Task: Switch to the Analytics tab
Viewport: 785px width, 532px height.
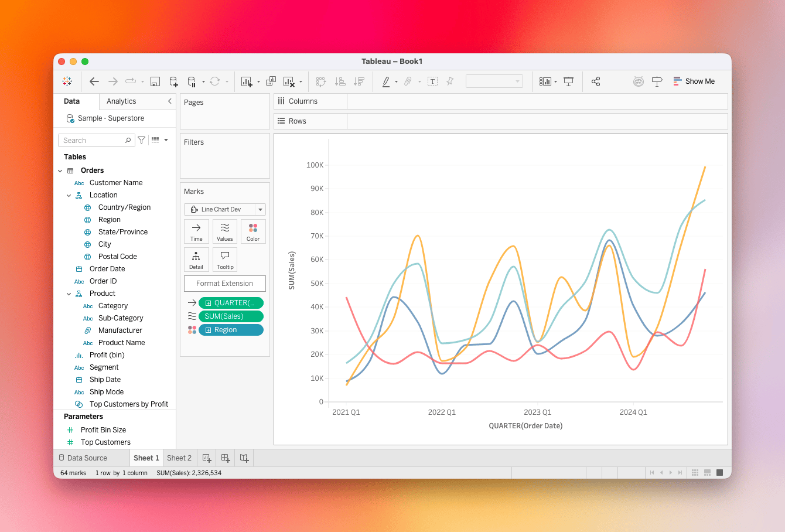Action: coord(121,101)
